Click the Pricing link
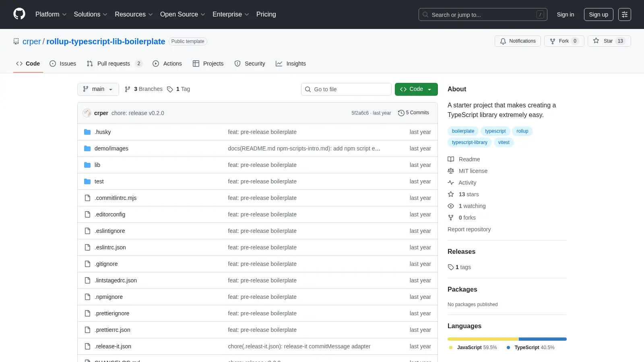 click(266, 14)
